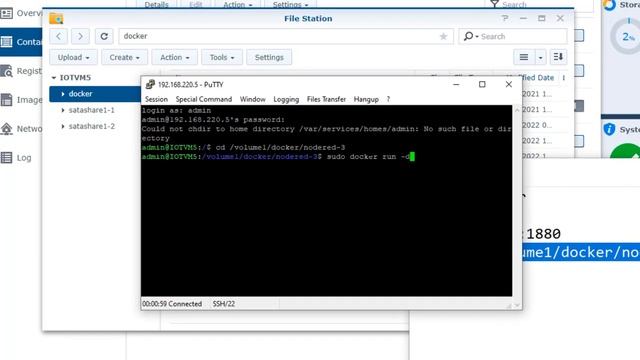Click the File Station Search box
This screenshot has width=640, height=360.
coord(513,36)
